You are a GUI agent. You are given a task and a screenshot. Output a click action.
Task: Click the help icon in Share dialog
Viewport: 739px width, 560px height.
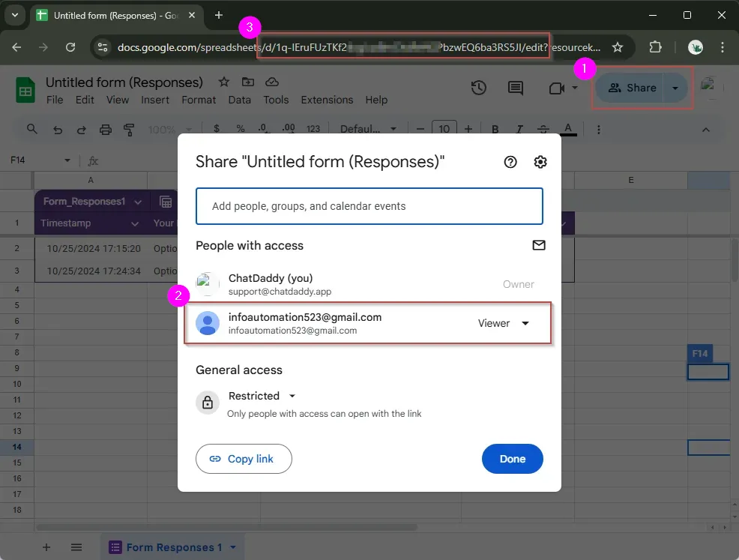[x=510, y=162]
